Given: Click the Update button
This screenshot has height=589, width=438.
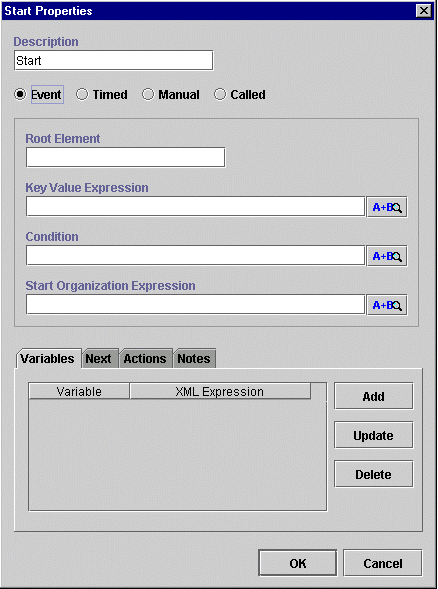Looking at the screenshot, I should point(373,435).
